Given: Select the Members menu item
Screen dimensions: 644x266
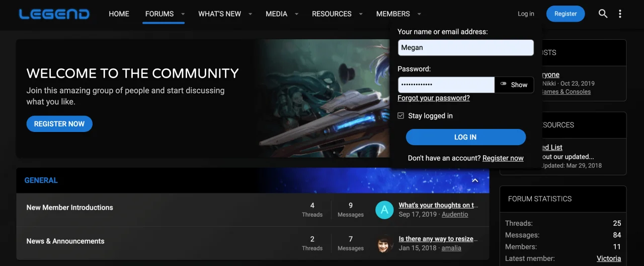Looking at the screenshot, I should click(393, 14).
